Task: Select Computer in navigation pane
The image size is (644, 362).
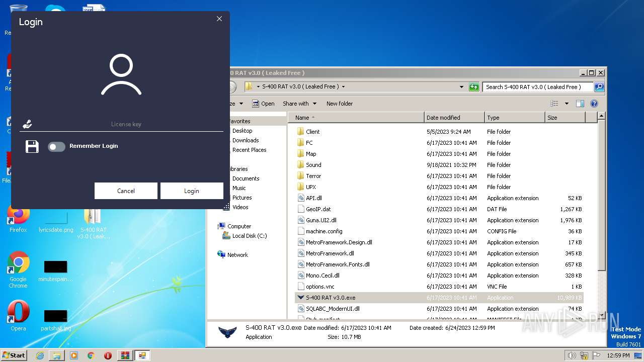Action: click(234, 226)
